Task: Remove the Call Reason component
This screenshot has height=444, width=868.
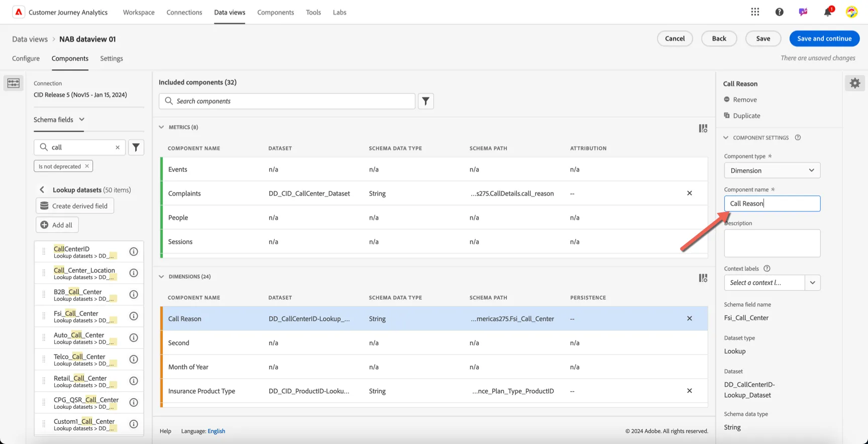Action: tap(740, 99)
